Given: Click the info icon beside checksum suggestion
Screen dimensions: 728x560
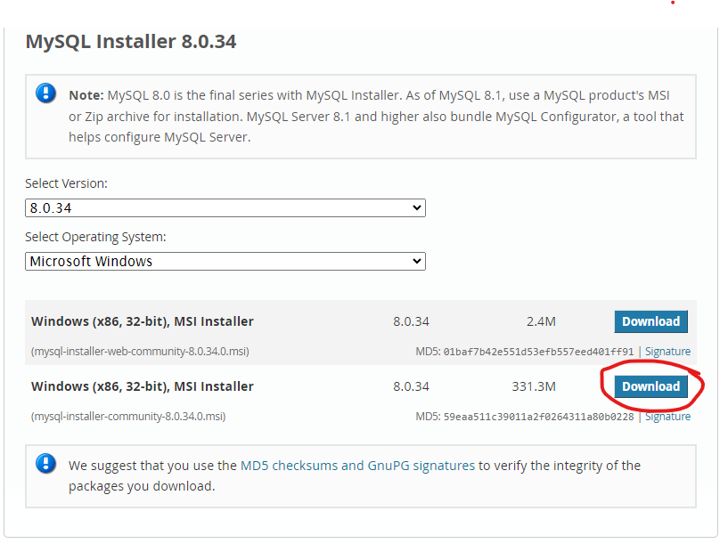Looking at the screenshot, I should (46, 464).
